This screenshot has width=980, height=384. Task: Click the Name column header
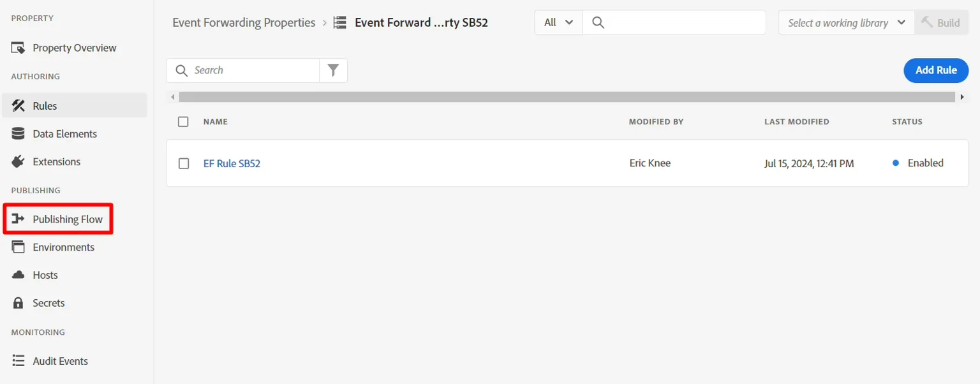pyautogui.click(x=216, y=122)
